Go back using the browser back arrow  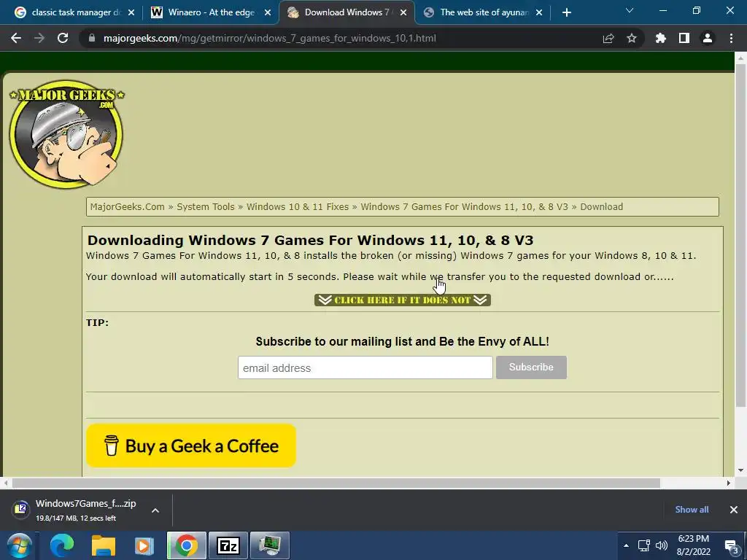coord(16,38)
